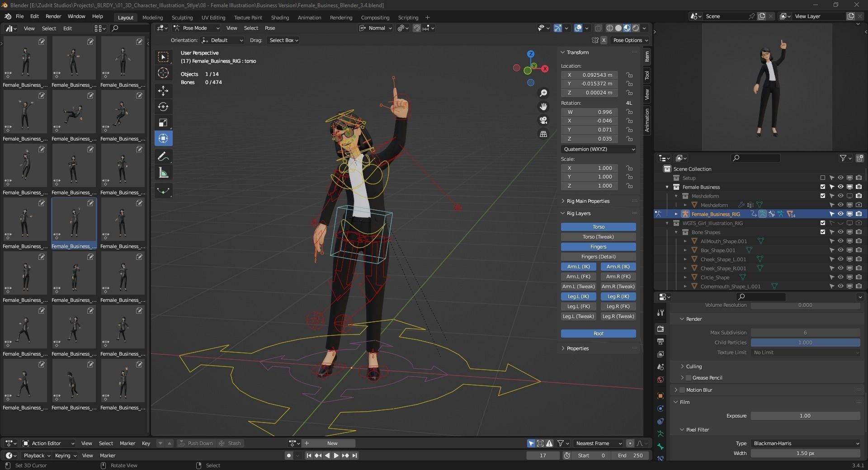Open Render properties tab icon
The image size is (868, 470).
(x=660, y=329)
